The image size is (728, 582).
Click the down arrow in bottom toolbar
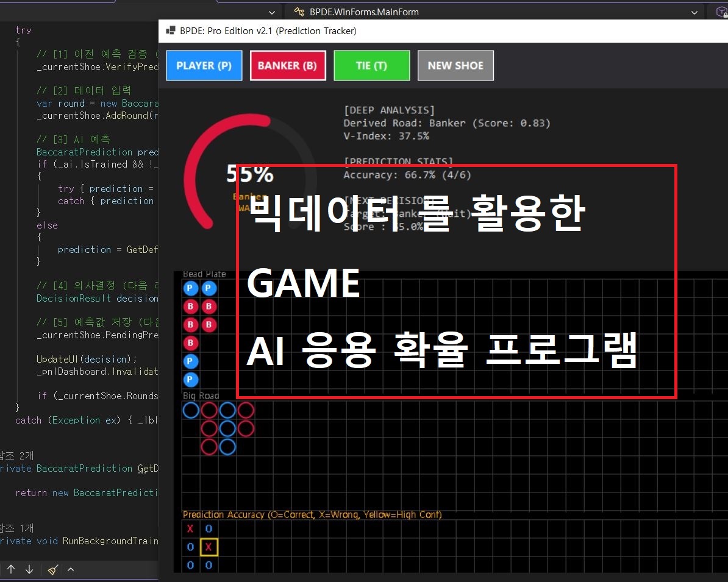point(29,570)
